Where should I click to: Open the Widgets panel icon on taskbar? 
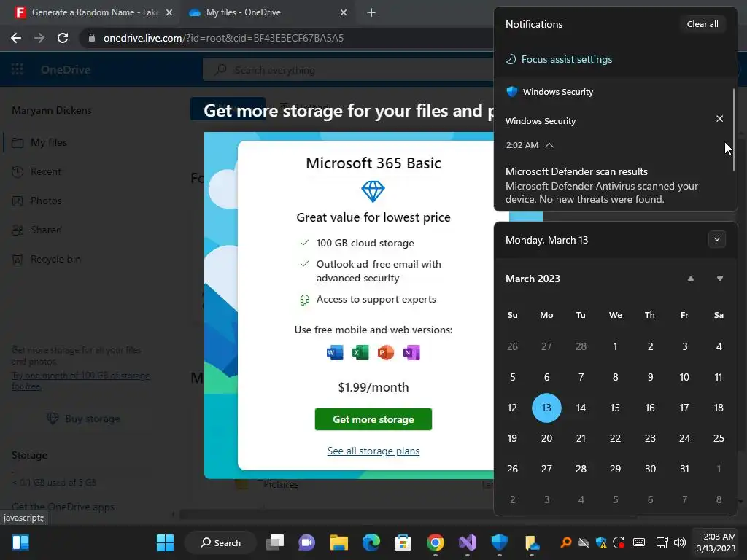point(20,542)
